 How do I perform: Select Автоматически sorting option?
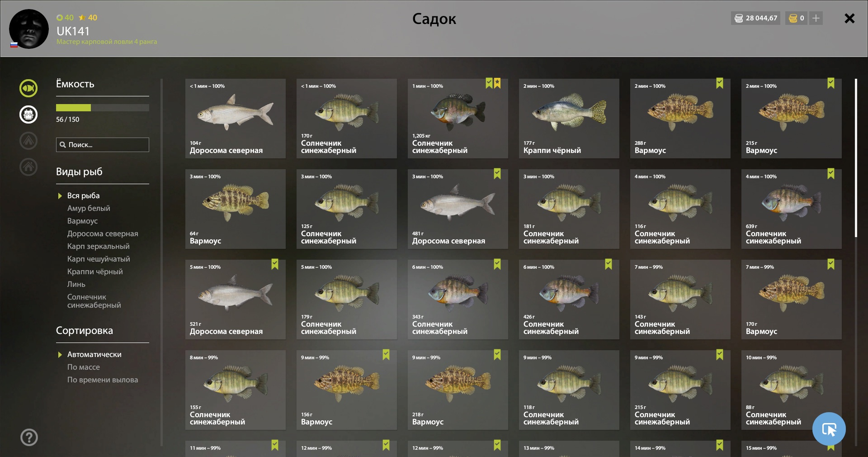click(94, 354)
